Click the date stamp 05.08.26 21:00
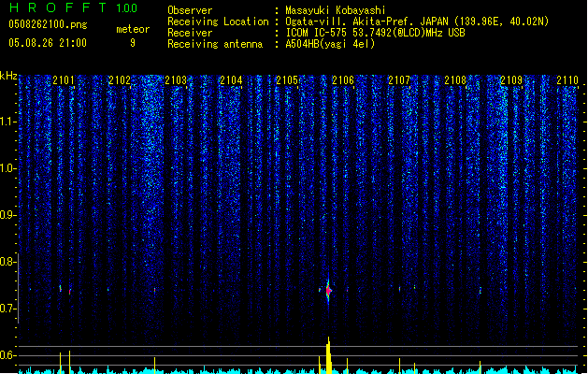 pos(48,43)
